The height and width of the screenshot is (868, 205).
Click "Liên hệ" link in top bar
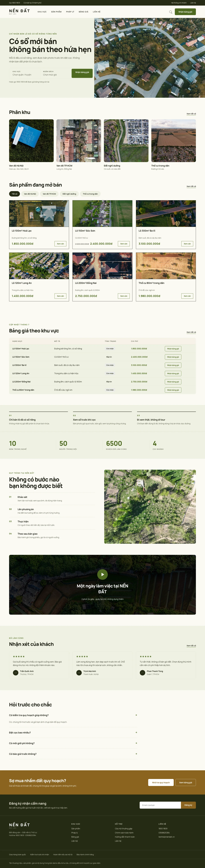pos(193,3)
